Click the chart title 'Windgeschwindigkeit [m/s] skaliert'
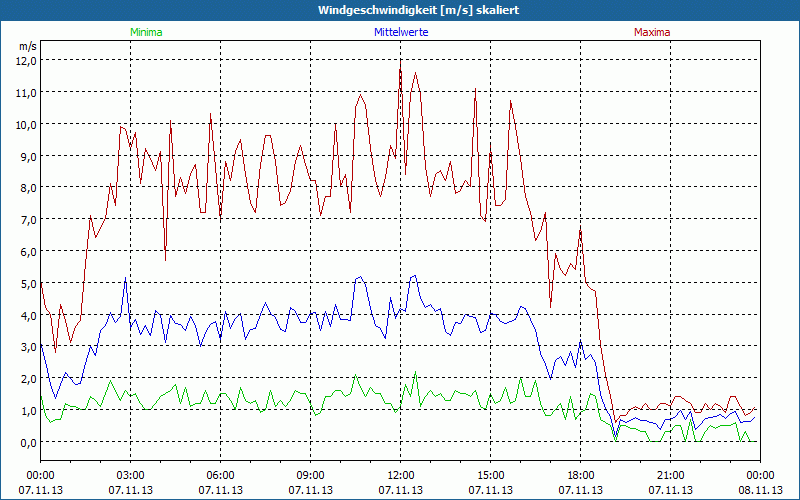This screenshot has width=800, height=500. [418, 10]
